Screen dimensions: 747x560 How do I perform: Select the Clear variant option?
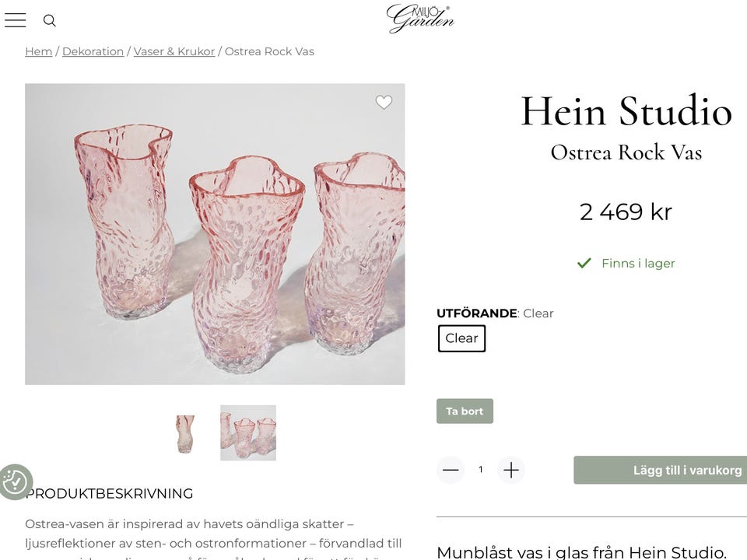pos(461,338)
